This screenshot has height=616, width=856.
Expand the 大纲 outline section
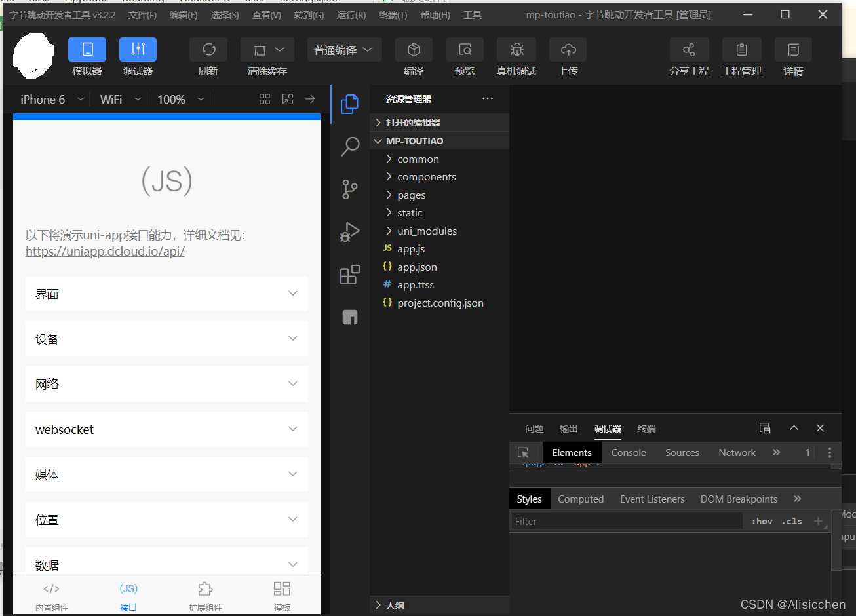tap(439, 606)
